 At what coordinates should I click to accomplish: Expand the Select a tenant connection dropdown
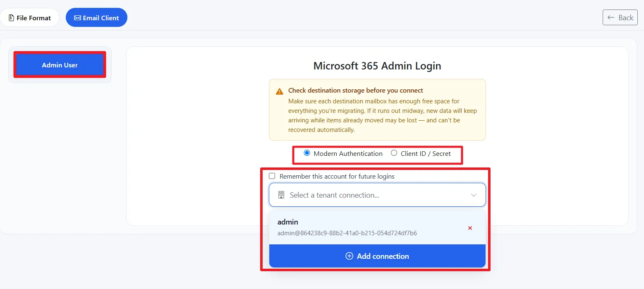click(x=377, y=195)
